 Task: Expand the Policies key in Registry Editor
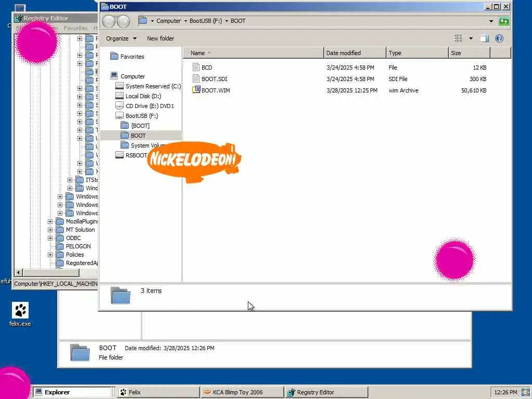click(50, 255)
